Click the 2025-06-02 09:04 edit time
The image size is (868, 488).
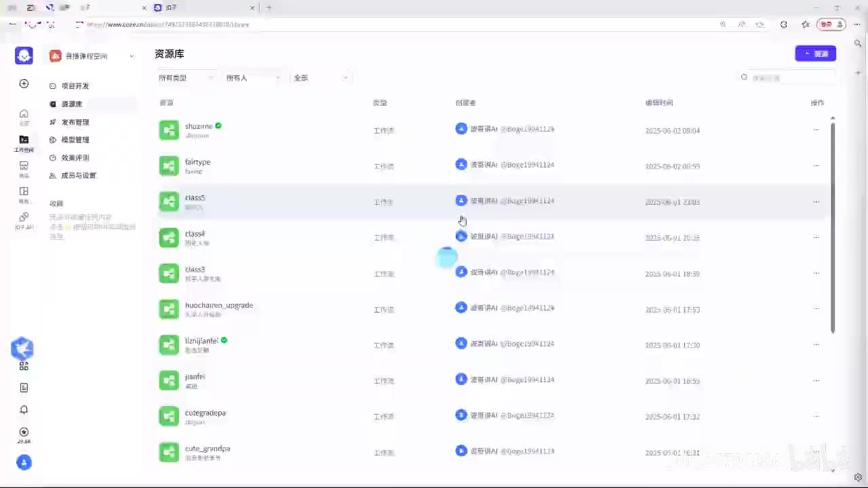pos(672,130)
